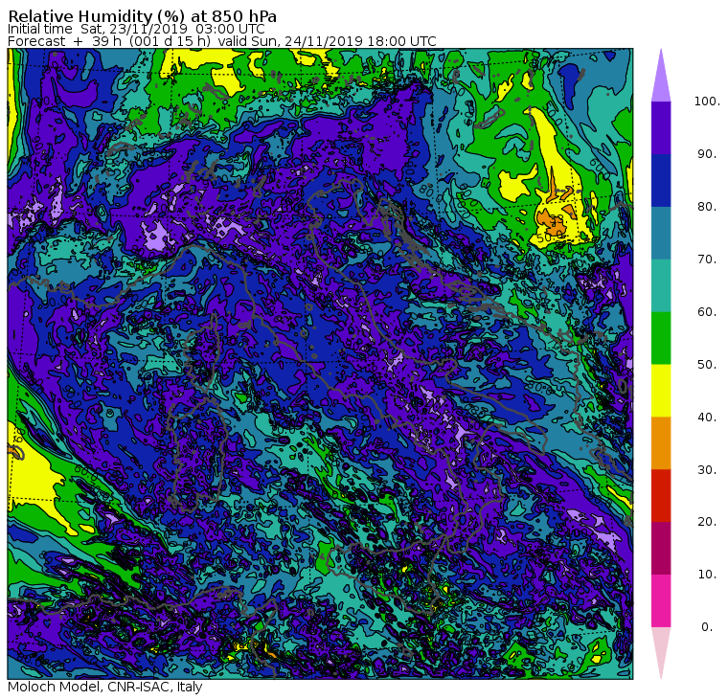Click the large yellow area on the map's left edge

point(33,478)
